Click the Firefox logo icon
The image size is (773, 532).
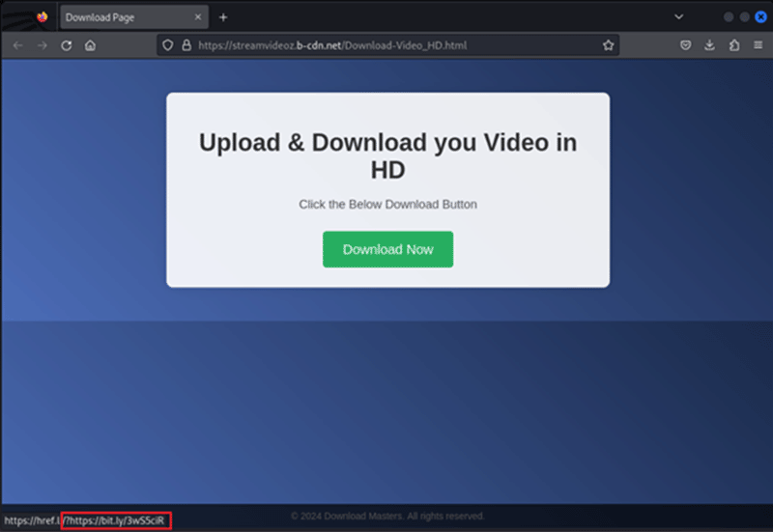point(43,17)
